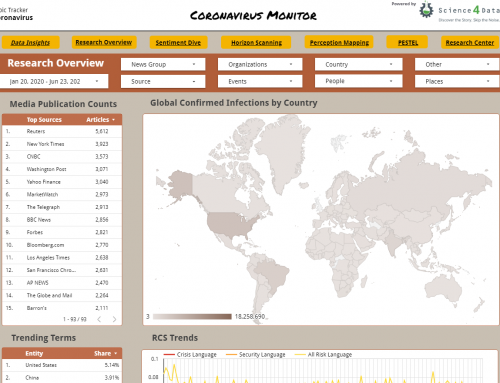Open Horizon Scanning page
The height and width of the screenshot is (383, 500).
tap(256, 42)
